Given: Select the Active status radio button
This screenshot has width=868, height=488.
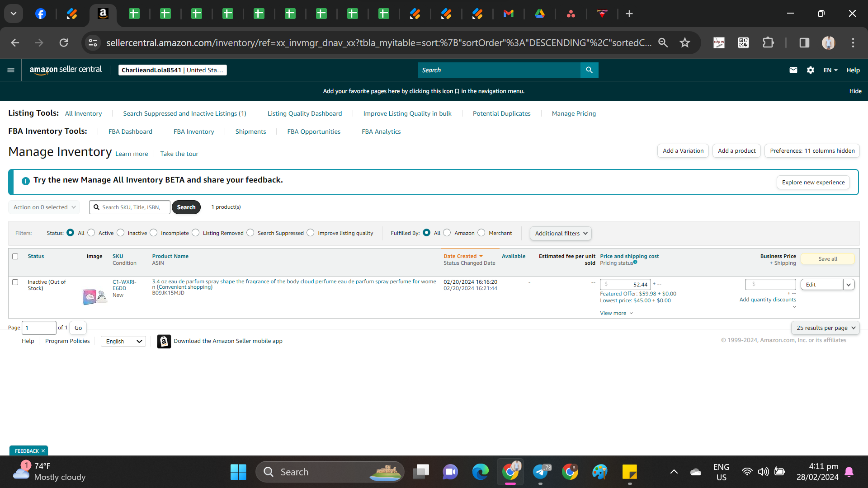Looking at the screenshot, I should pyautogui.click(x=91, y=232).
